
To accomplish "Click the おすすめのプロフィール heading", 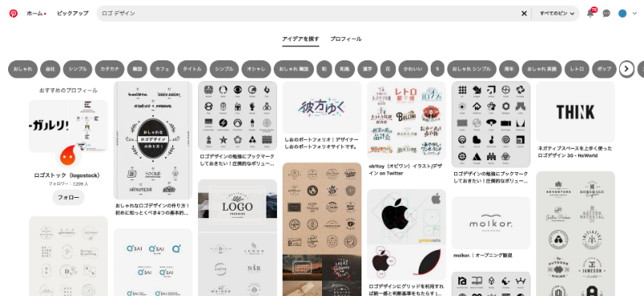I will [68, 90].
